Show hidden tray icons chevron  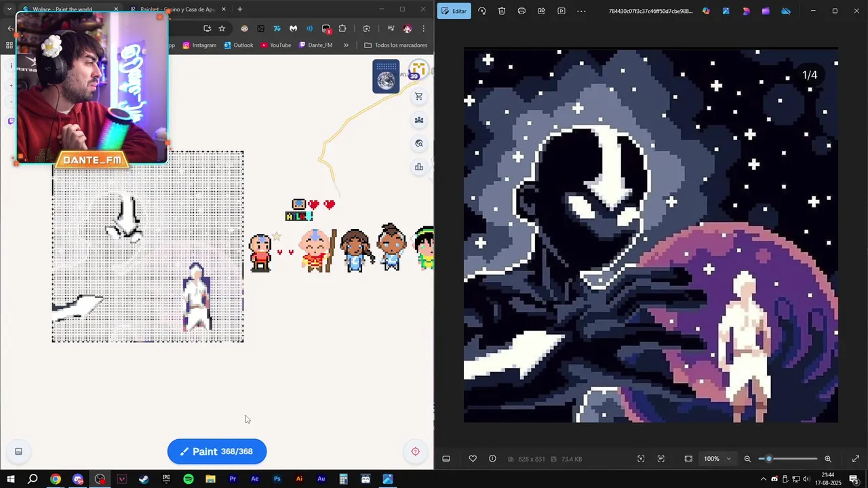point(763,479)
